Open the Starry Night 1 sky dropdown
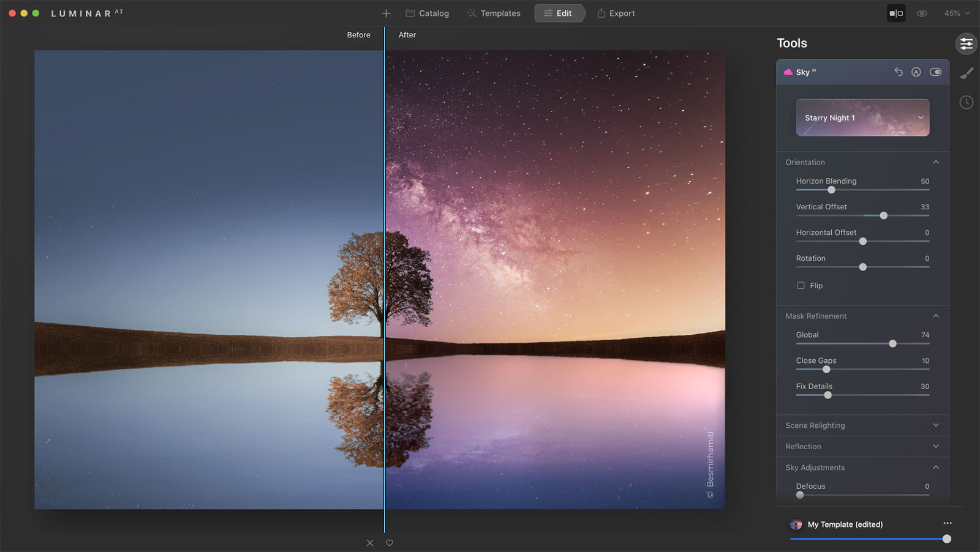 [x=862, y=117]
